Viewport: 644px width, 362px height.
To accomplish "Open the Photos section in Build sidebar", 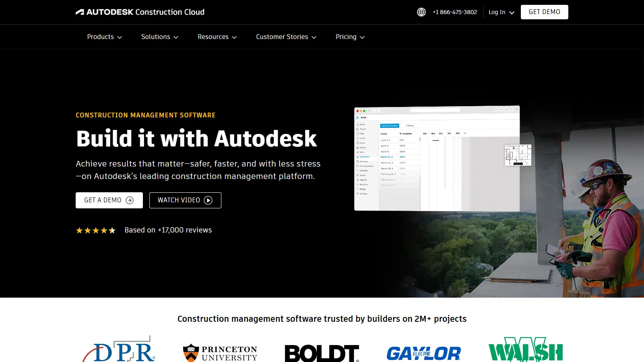I will coord(357,148).
